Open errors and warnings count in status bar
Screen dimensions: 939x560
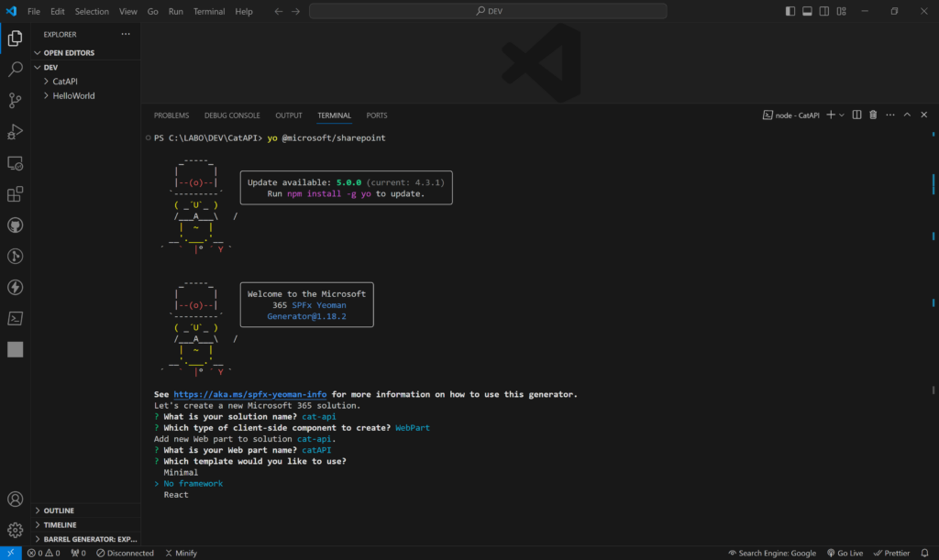pos(44,553)
